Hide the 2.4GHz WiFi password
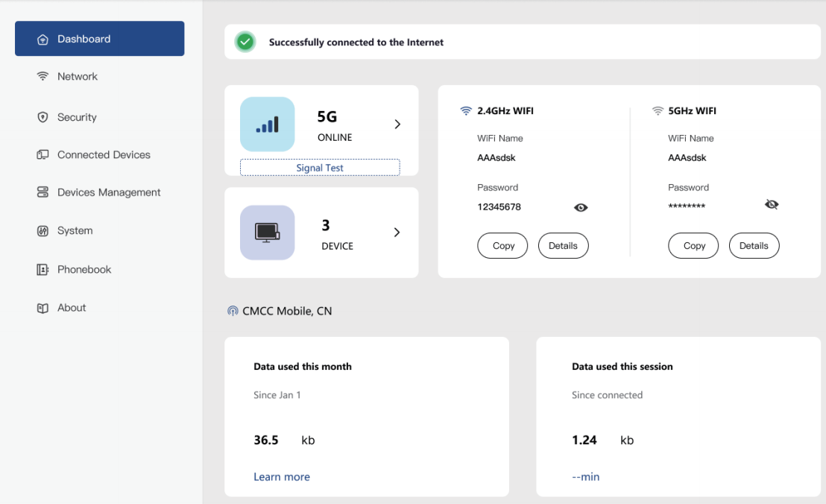This screenshot has width=826, height=504. (x=581, y=207)
